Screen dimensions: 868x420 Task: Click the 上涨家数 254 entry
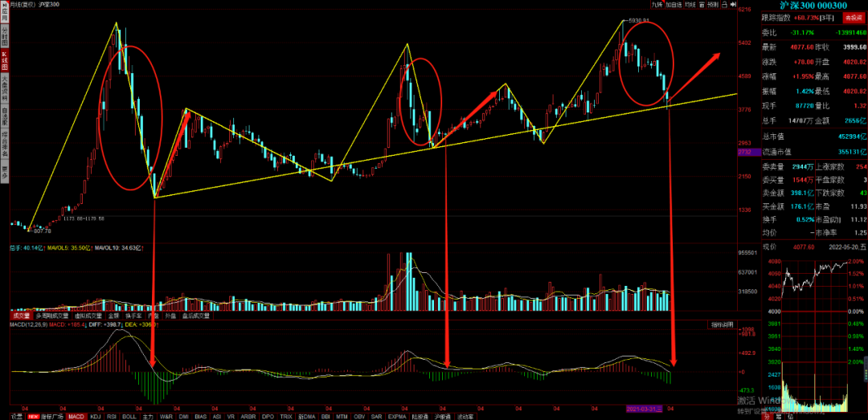(841, 166)
